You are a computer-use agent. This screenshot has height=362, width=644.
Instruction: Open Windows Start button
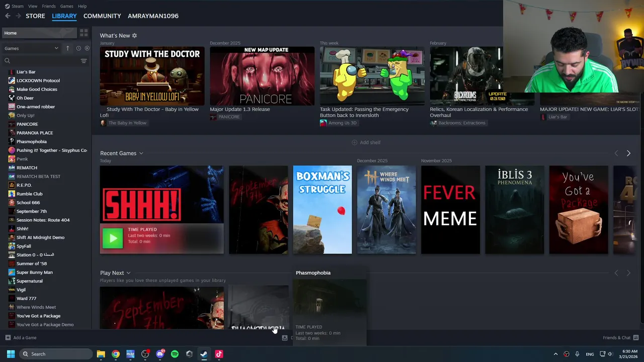click(11, 354)
